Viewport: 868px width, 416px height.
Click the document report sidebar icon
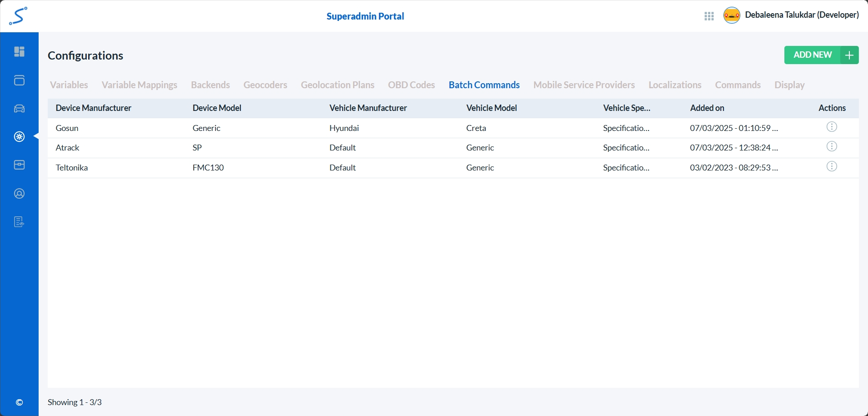(19, 222)
